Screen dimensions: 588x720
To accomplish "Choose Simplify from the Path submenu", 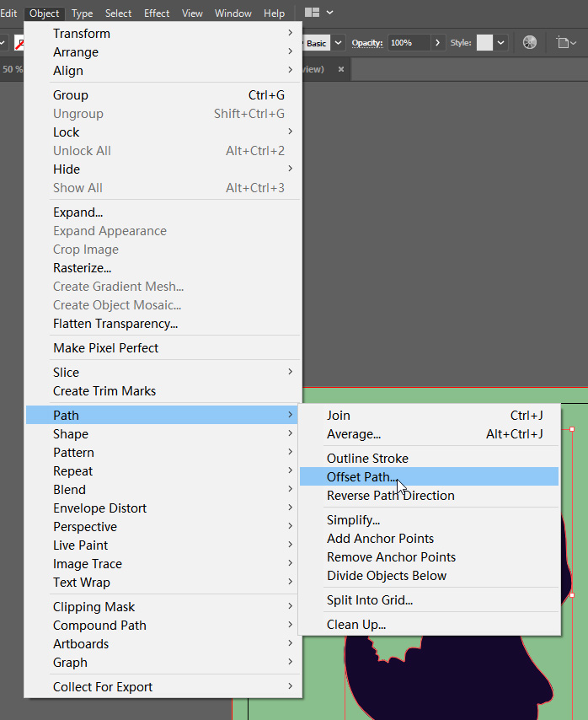I will (x=353, y=520).
